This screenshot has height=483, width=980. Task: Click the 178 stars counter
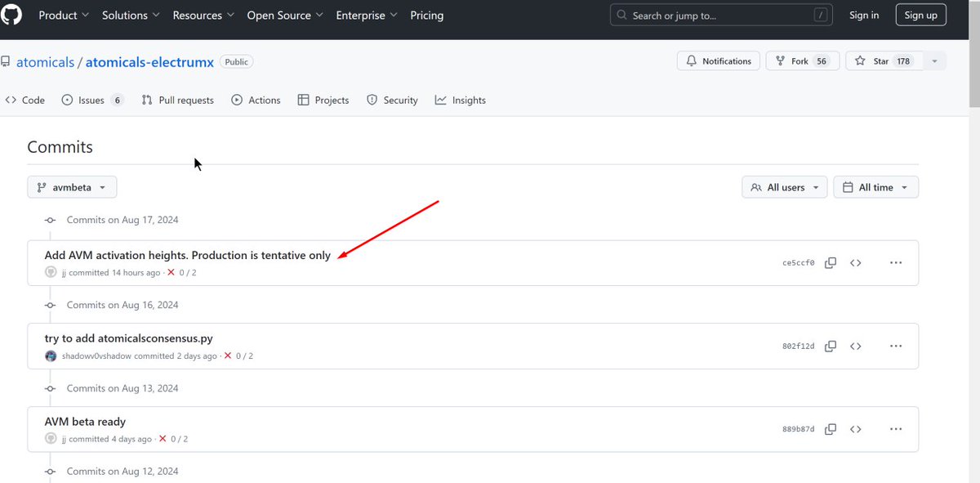[903, 61]
